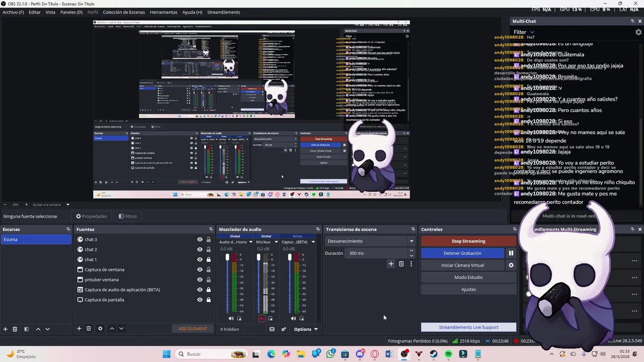
Task: Open advanced audio properties gears icon
Action: tap(284, 329)
